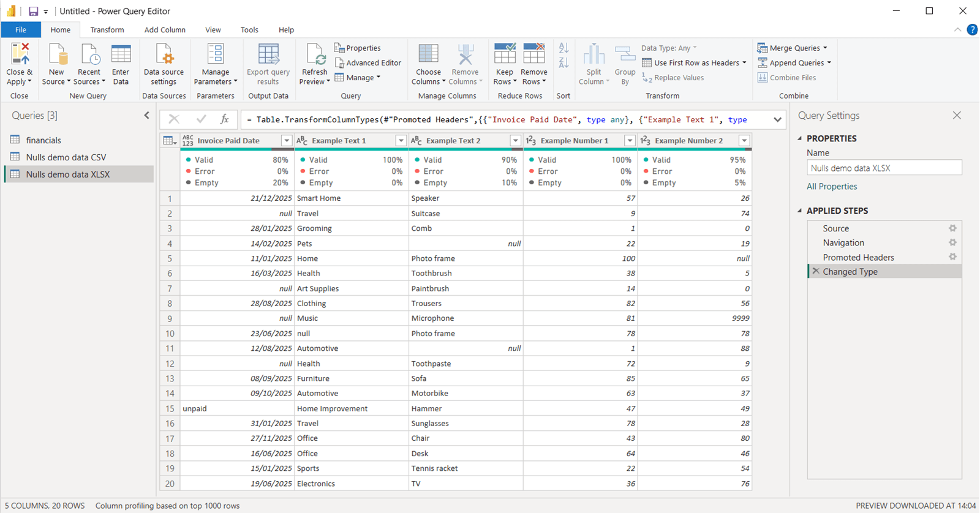
Task: Expand the formula bar with the chevron
Action: (x=777, y=119)
